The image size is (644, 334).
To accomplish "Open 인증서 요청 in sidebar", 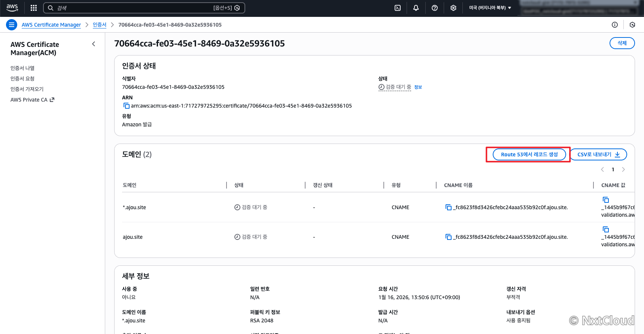I will (22, 78).
